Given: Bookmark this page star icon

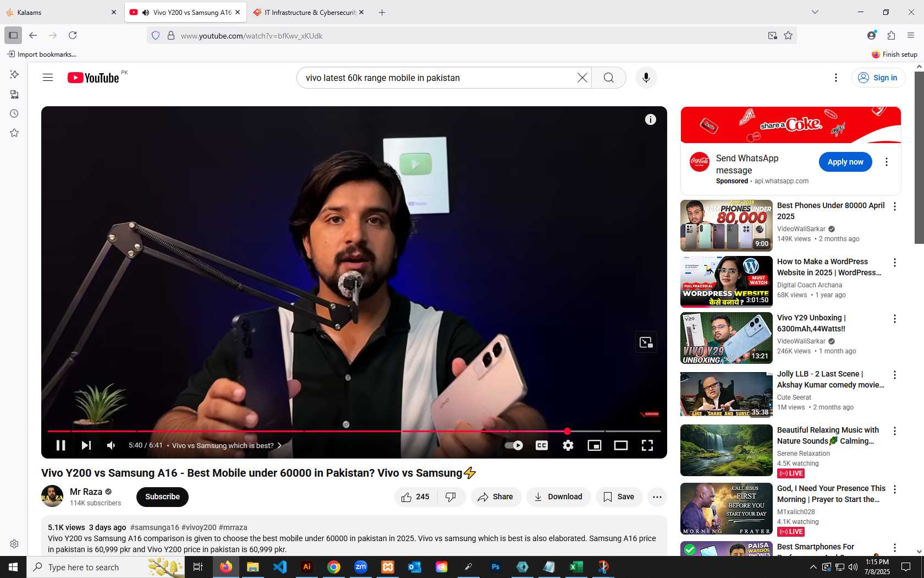Looking at the screenshot, I should click(788, 35).
